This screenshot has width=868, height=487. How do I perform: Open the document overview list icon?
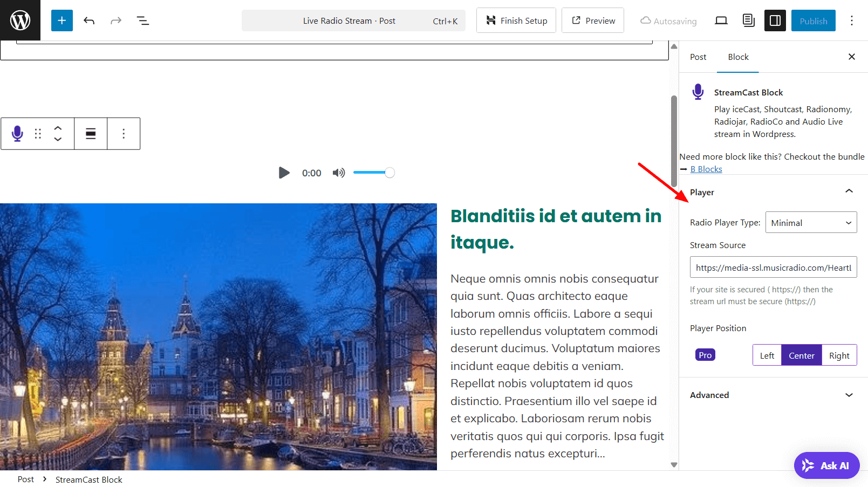tap(142, 20)
